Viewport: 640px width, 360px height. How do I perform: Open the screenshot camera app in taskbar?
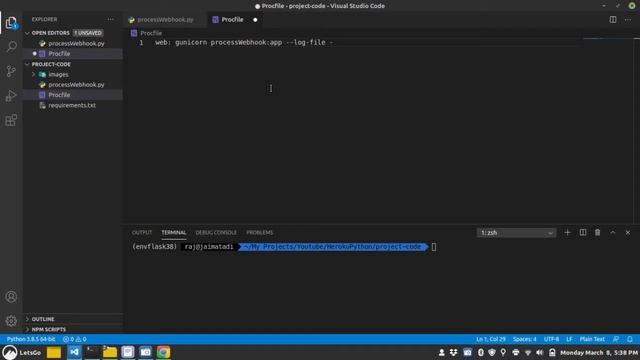[x=146, y=352]
